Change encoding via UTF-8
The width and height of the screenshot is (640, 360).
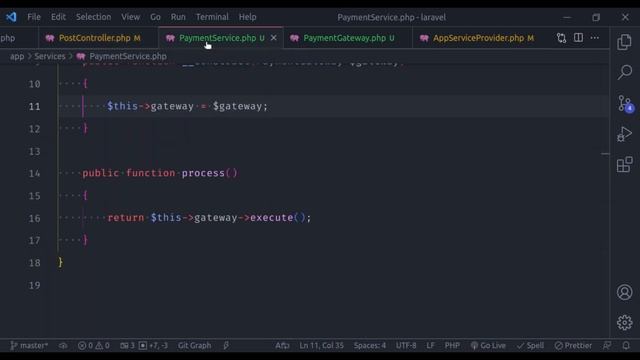click(x=406, y=345)
